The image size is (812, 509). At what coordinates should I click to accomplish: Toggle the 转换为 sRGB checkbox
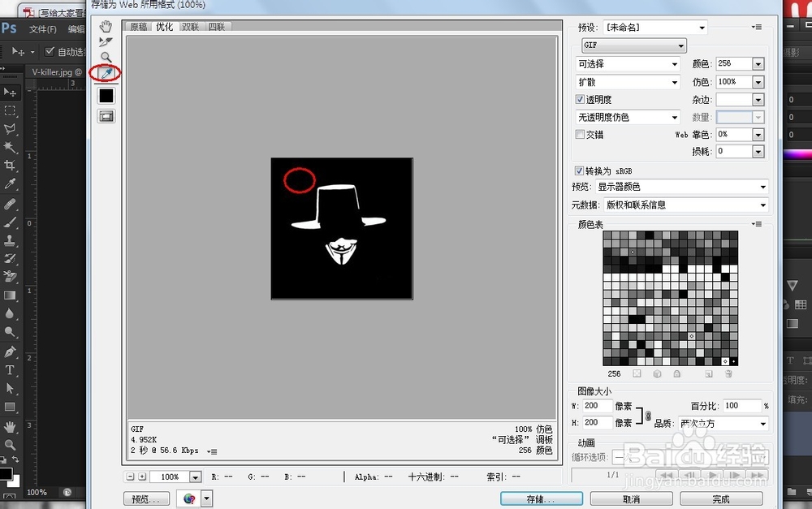tap(579, 170)
